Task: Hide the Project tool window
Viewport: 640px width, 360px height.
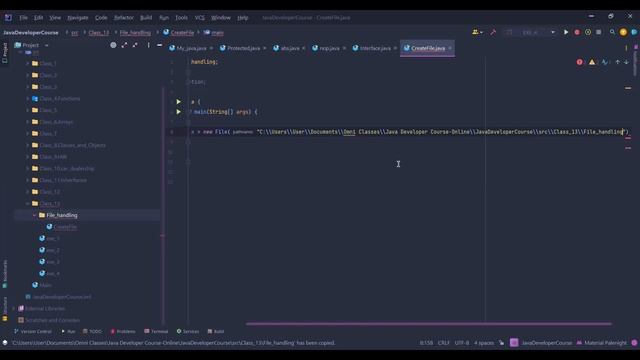Action: pos(160,45)
